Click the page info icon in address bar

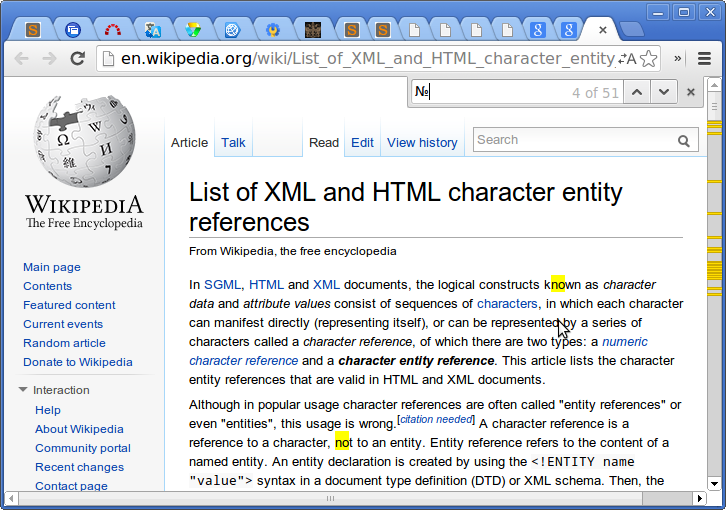click(x=108, y=59)
